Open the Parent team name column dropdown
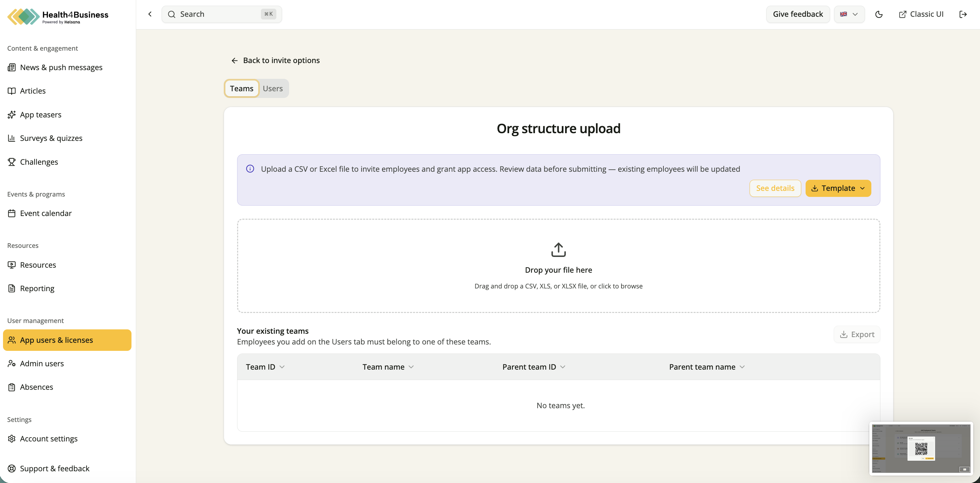The image size is (980, 483). click(x=742, y=367)
